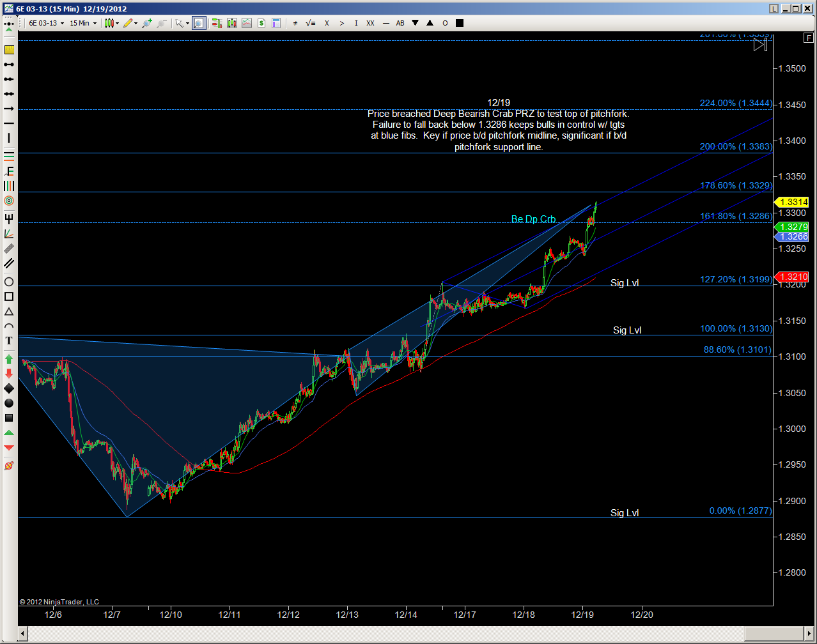Open the indicators icon
817x644 pixels.
(246, 23)
